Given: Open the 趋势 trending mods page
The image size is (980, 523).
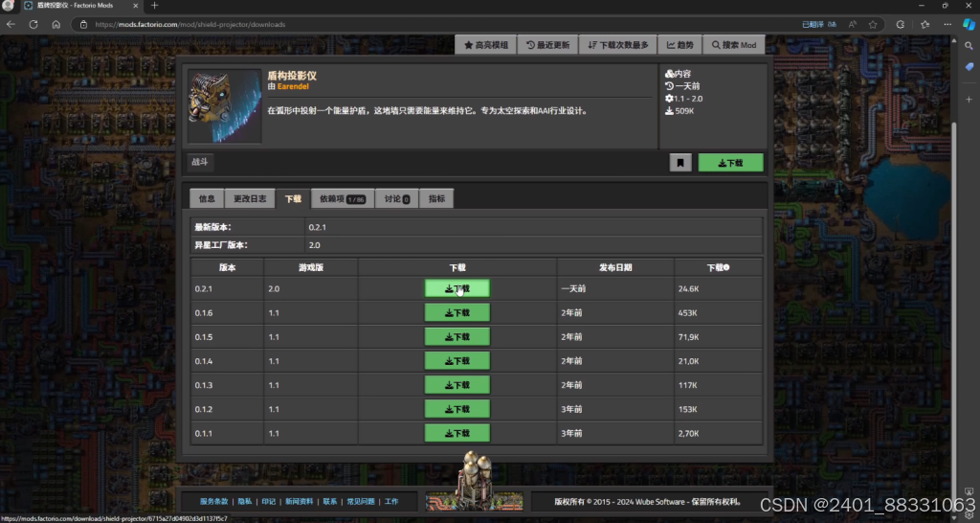Looking at the screenshot, I should [680, 45].
